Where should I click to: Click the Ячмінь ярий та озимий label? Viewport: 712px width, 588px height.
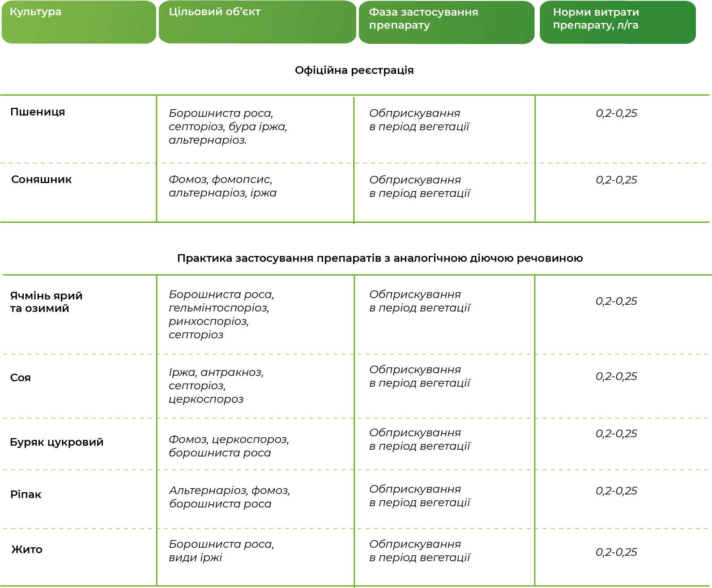tap(46, 302)
